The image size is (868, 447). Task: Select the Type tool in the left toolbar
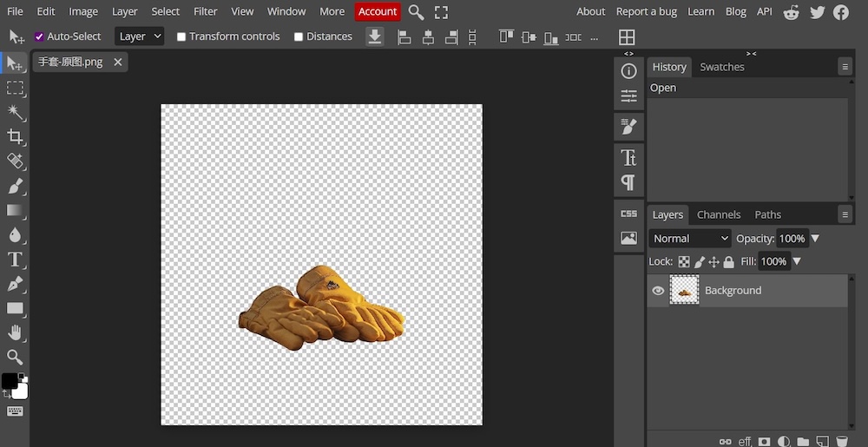(15, 260)
